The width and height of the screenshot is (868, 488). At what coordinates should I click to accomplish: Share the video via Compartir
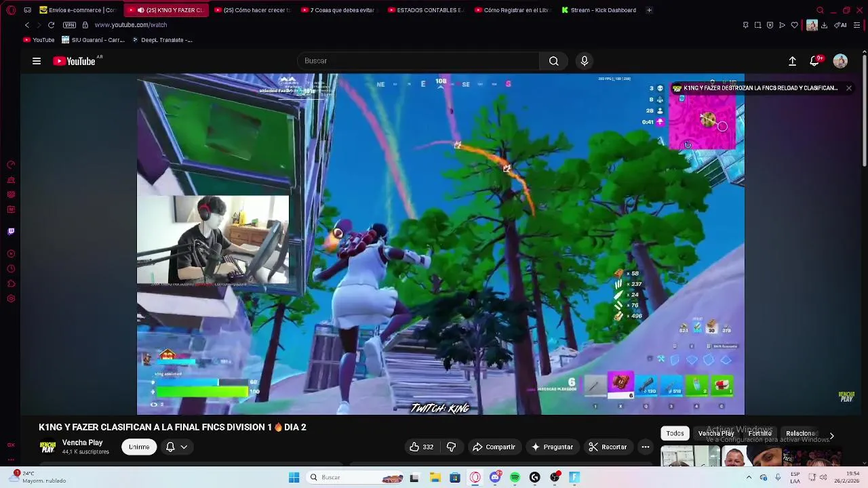[x=494, y=447]
